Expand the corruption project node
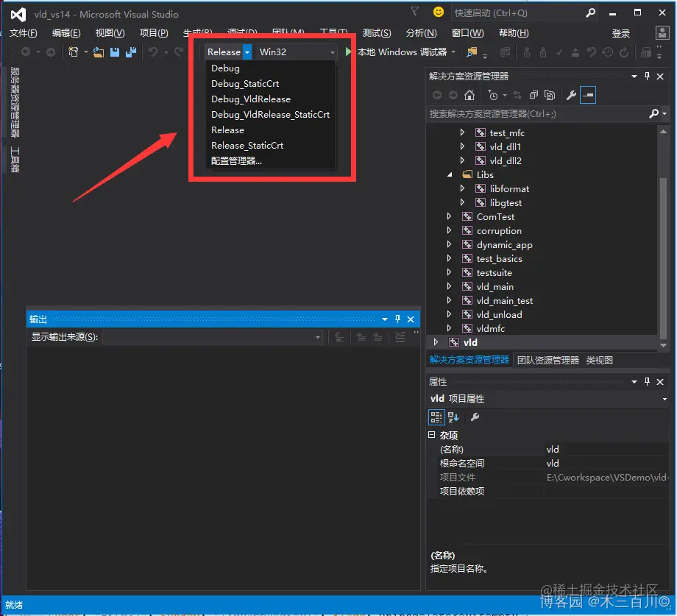The width and height of the screenshot is (677, 616). point(449,230)
